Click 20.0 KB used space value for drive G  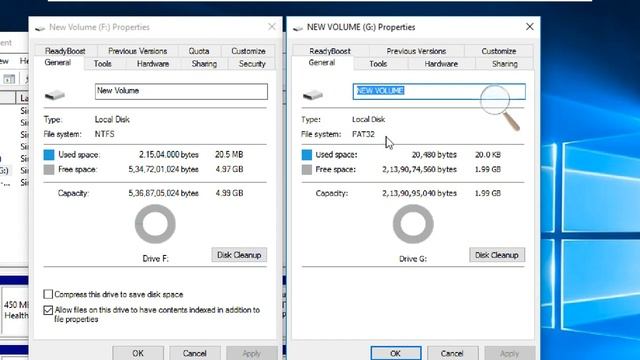[488, 155]
